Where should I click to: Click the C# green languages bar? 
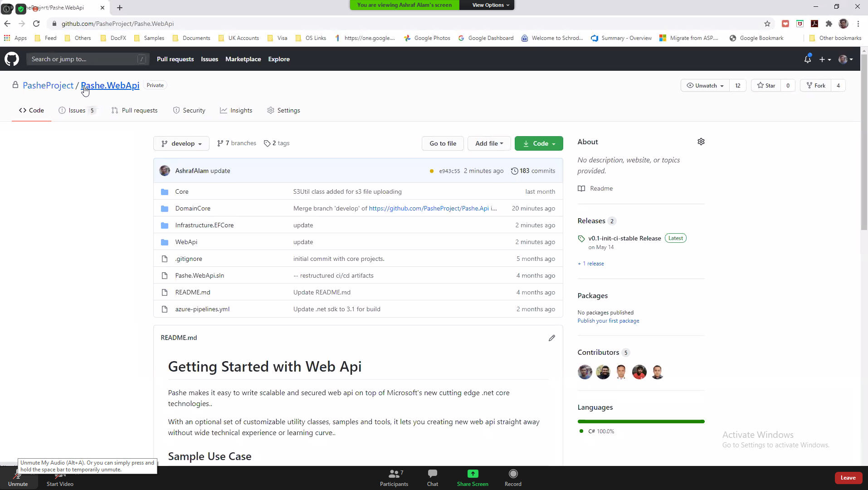pos(641,421)
